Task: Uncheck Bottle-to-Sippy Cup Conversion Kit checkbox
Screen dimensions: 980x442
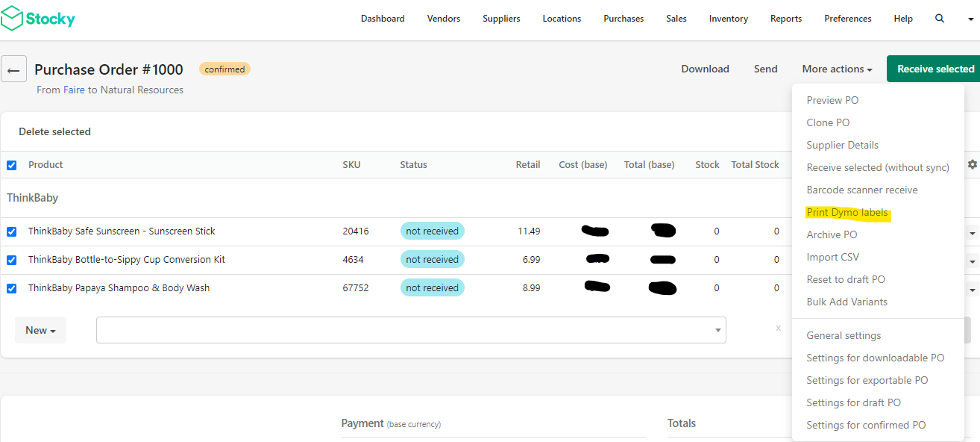Action: click(11, 260)
